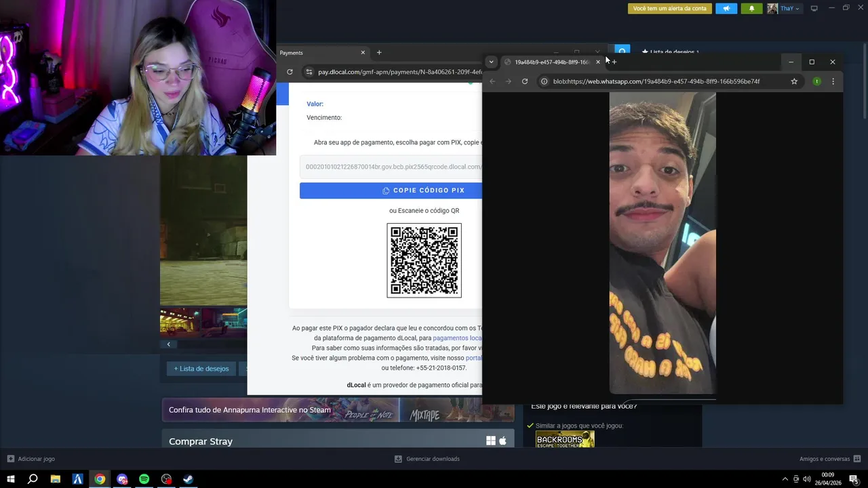Viewport: 868px width, 488px height.
Task: Open File Explorer from taskbar
Action: 56,479
